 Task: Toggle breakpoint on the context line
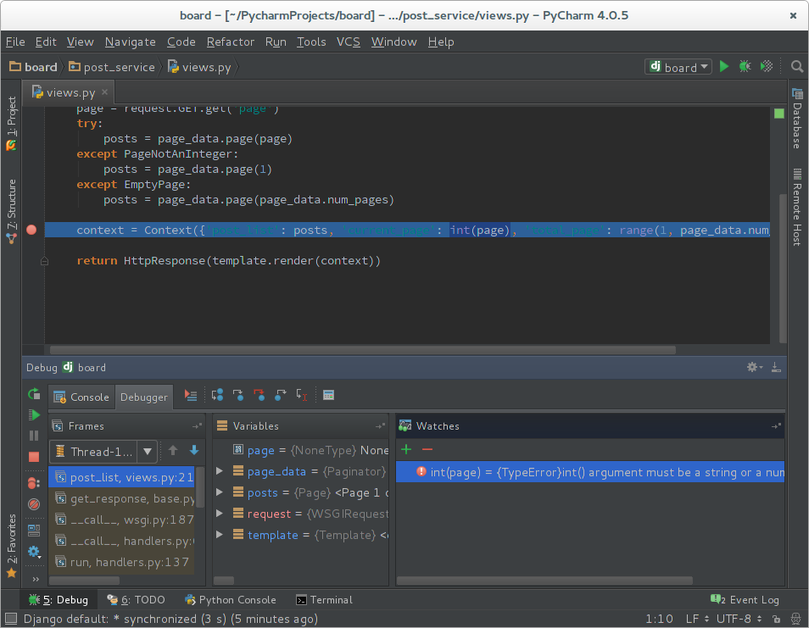(x=31, y=230)
